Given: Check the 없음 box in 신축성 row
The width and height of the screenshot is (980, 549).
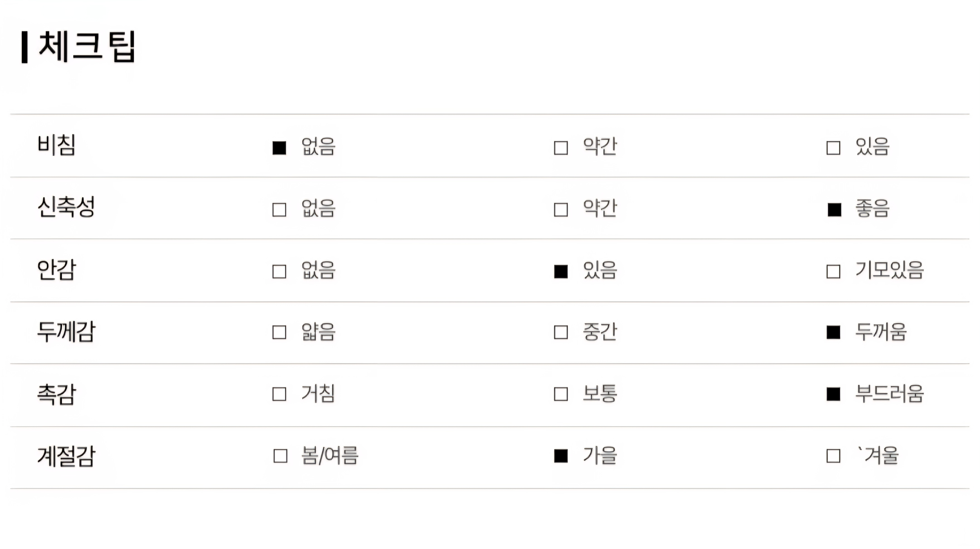Looking at the screenshot, I should point(279,210).
